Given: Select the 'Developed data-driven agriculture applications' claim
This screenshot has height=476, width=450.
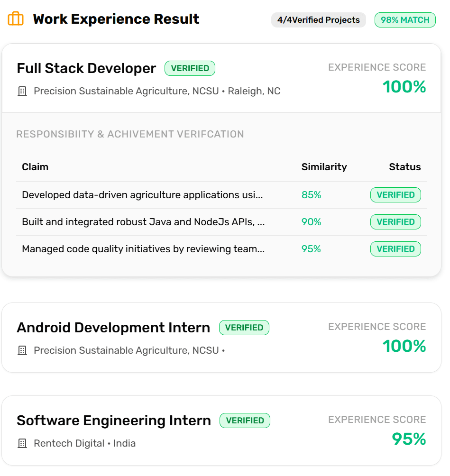Looking at the screenshot, I should tap(142, 195).
